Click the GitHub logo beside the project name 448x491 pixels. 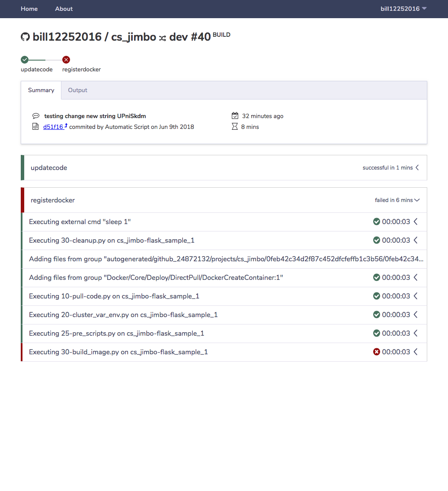pyautogui.click(x=25, y=37)
